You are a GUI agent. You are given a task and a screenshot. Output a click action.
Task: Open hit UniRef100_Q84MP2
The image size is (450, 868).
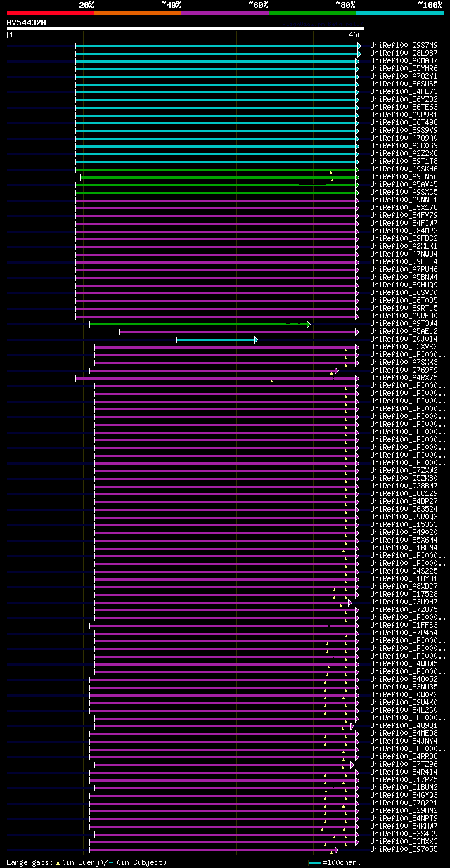coord(404,231)
